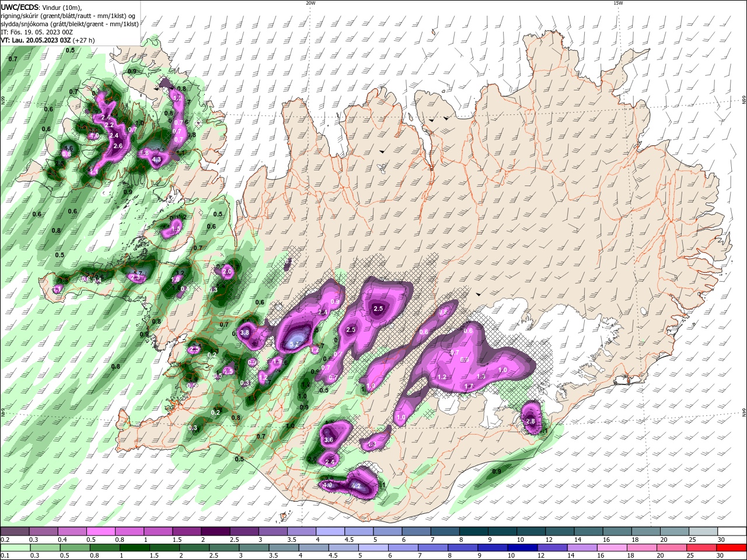Viewport: 747px width, 560px height.
Task: Click the light pink 16 mm rain swatch
Action: pyautogui.click(x=613, y=548)
